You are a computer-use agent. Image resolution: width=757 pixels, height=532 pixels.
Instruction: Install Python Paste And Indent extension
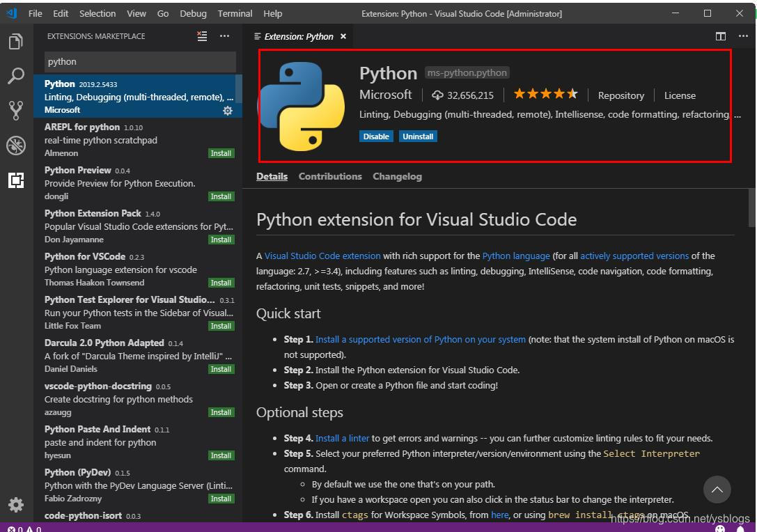click(221, 455)
